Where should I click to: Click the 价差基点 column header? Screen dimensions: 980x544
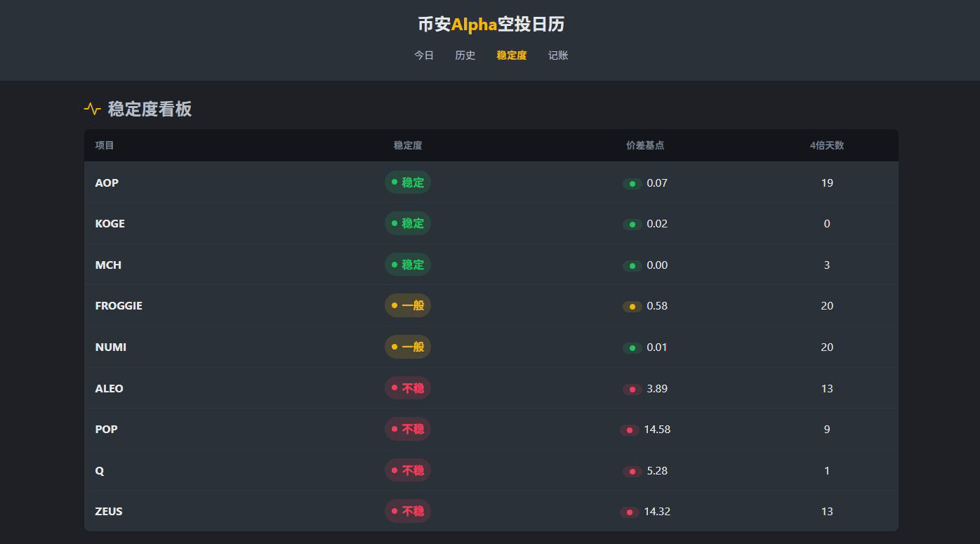(644, 145)
